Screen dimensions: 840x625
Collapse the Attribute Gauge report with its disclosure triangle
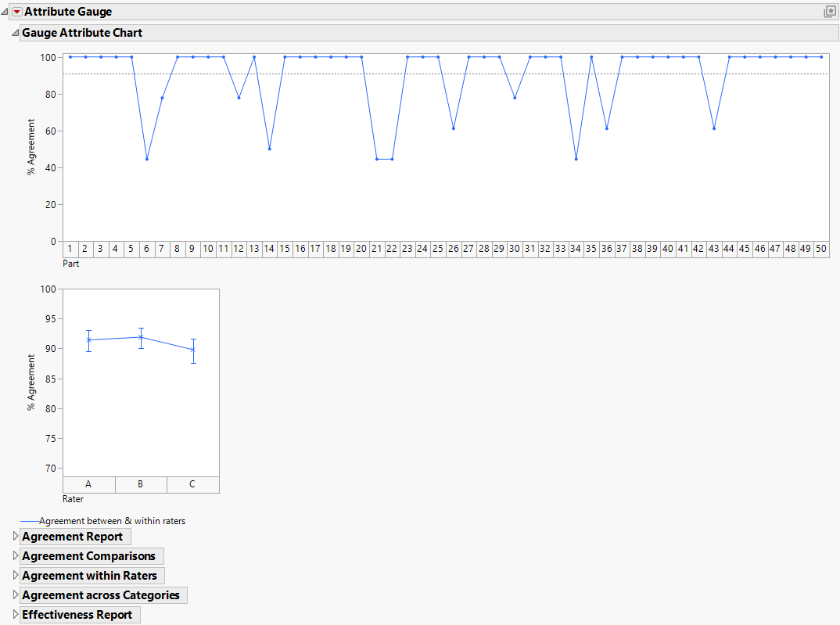pyautogui.click(x=5, y=12)
